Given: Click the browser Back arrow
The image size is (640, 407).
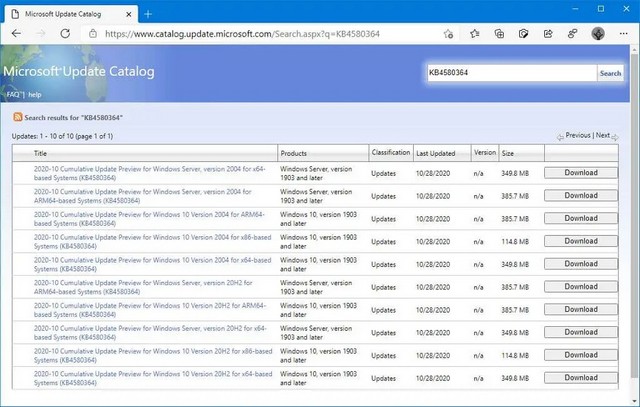Looking at the screenshot, I should click(17, 33).
